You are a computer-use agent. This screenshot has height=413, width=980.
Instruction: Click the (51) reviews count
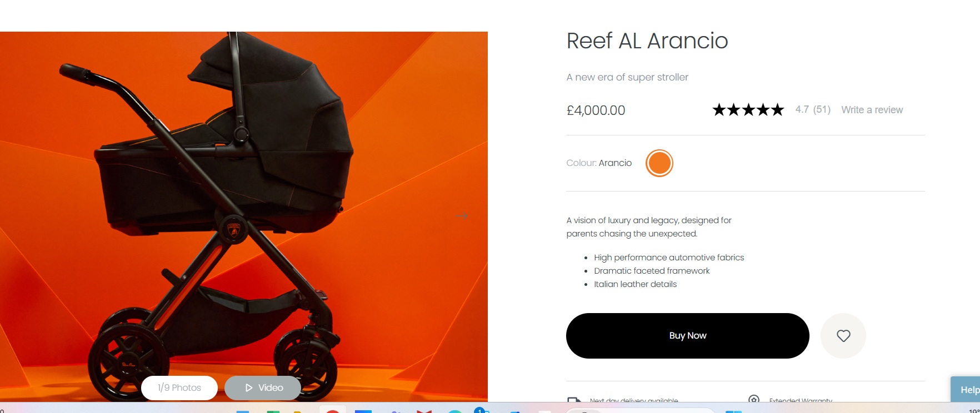pos(822,109)
